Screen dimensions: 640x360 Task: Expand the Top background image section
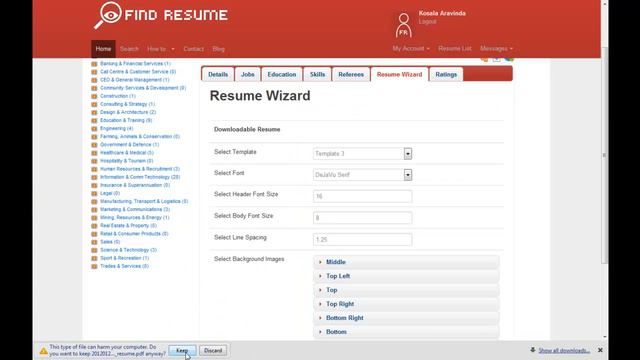point(406,290)
